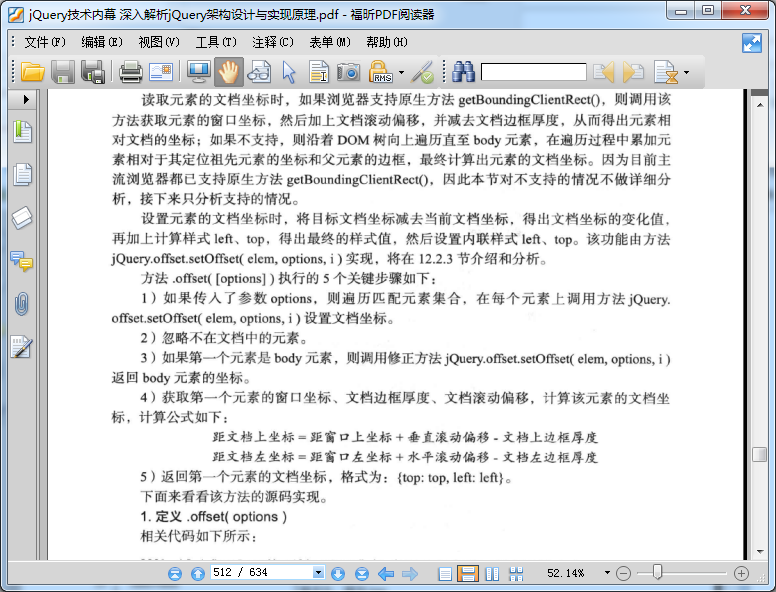Open the 编辑(E) menu
Screen dimensions: 776x592
[x=101, y=43]
